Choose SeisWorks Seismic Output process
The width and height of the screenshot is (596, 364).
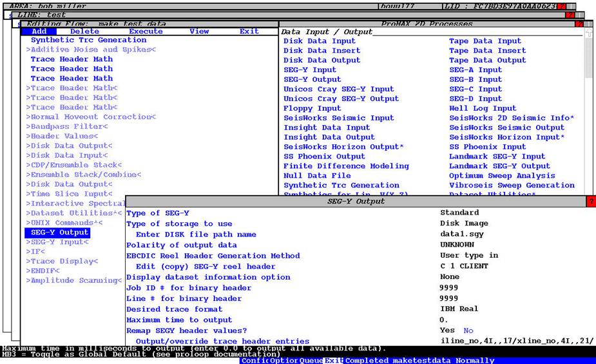[506, 128]
